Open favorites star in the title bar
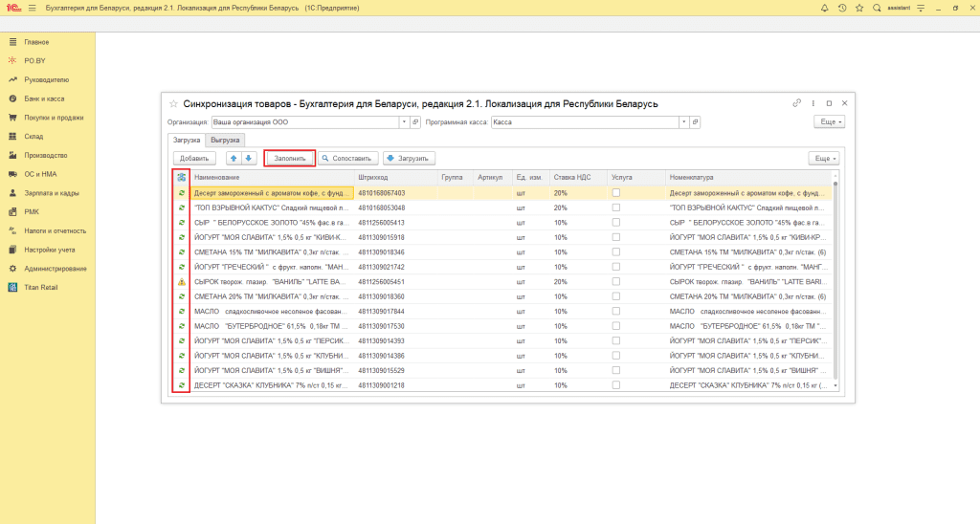This screenshot has height=524, width=980. coord(859,8)
